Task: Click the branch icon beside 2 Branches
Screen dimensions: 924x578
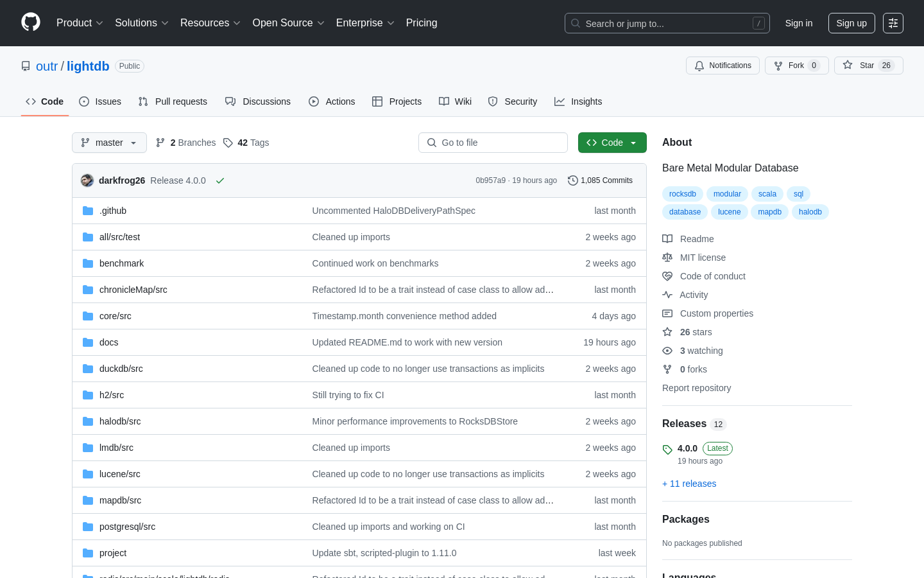Action: 160,143
